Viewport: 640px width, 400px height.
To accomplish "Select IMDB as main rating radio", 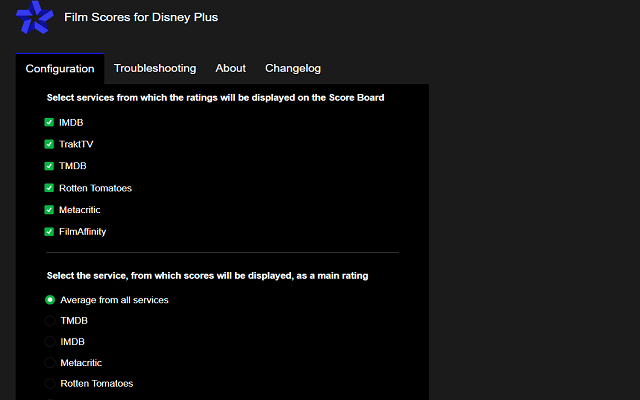I will point(50,342).
